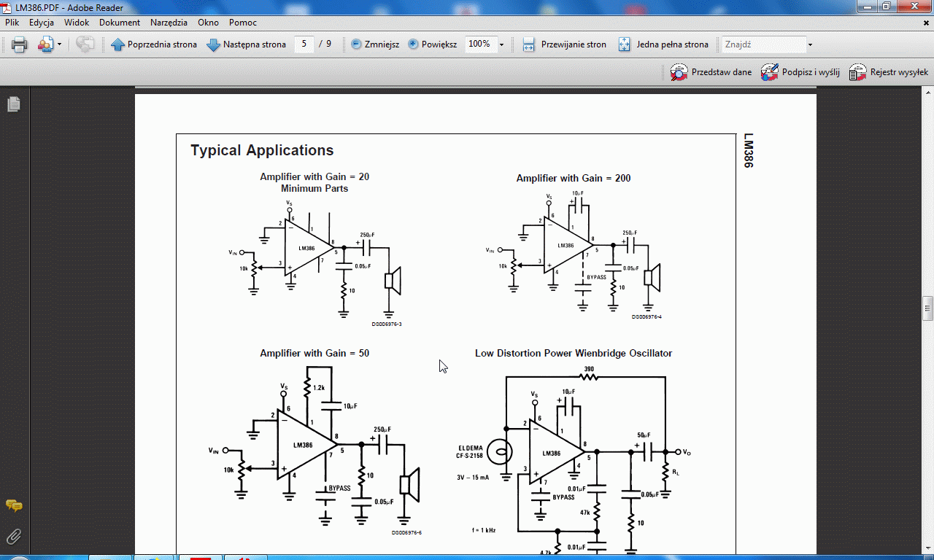Viewport: 934px width, 560px height.
Task: Open the Znajdź search options dropdown arrow
Action: pyautogui.click(x=810, y=44)
